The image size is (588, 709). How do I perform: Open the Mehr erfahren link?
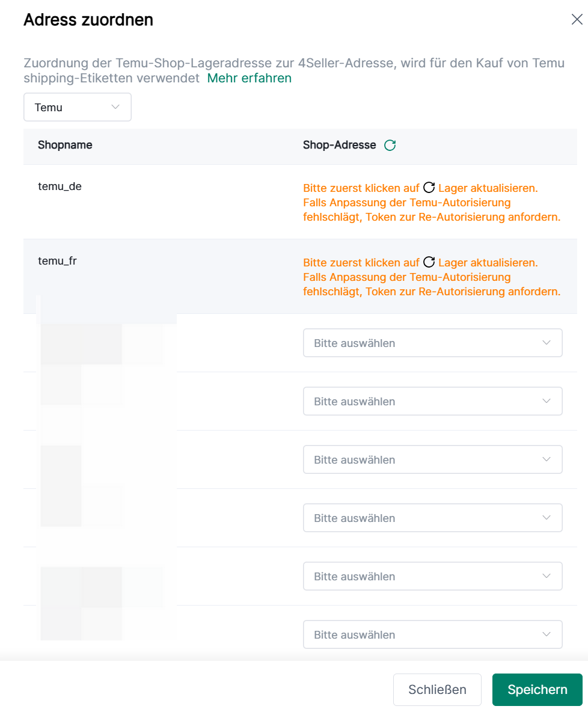(249, 78)
